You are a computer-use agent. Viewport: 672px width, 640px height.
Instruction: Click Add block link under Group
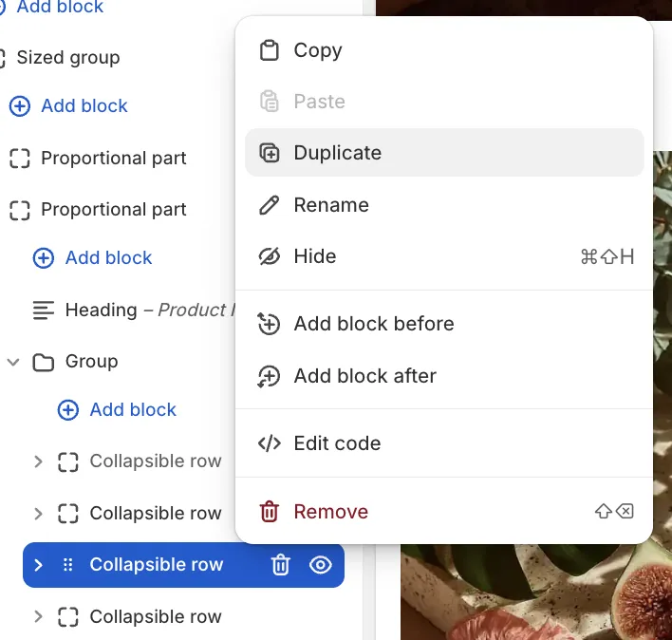132,409
